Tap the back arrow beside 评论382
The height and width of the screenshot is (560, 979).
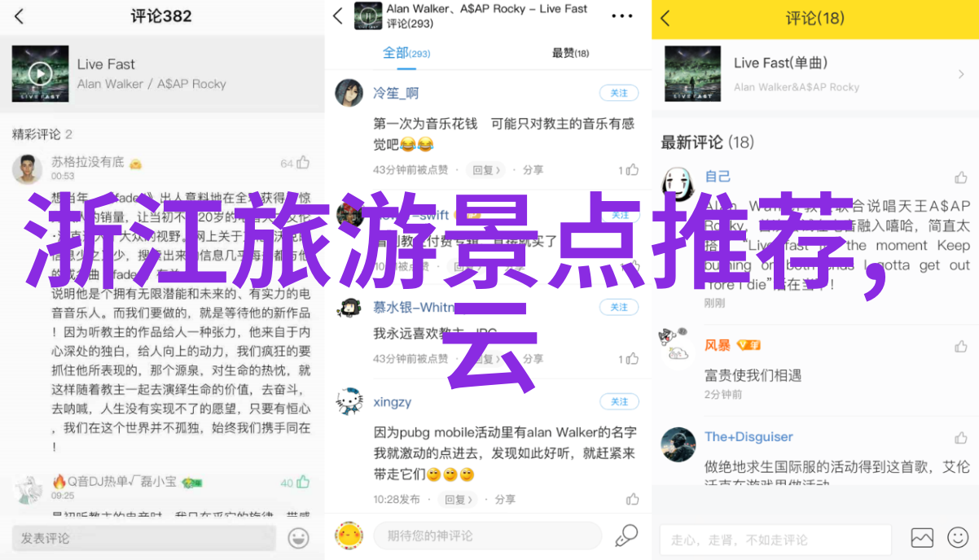[x=20, y=16]
